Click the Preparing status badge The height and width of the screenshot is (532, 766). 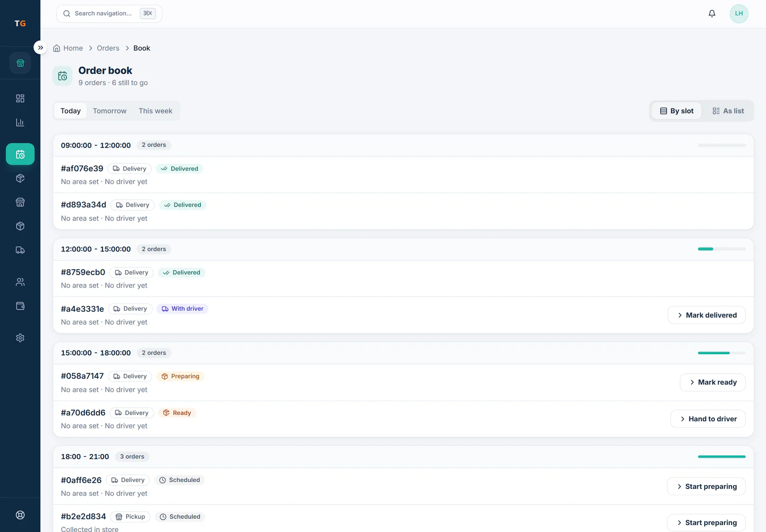click(x=180, y=376)
